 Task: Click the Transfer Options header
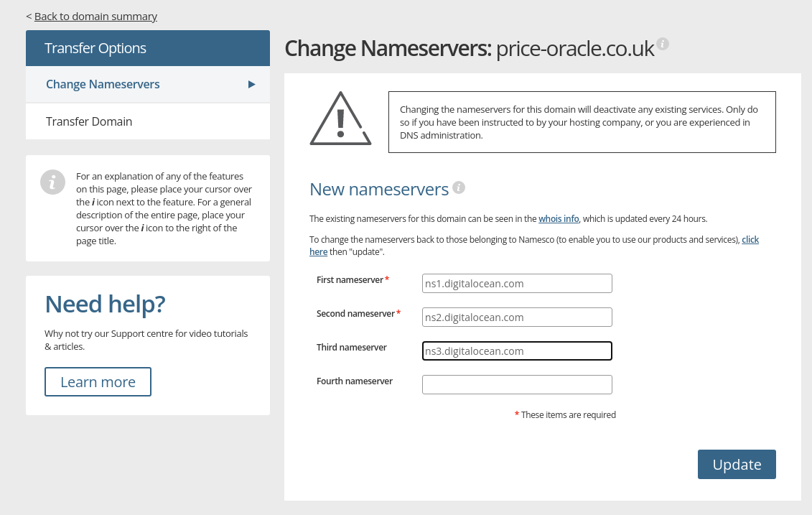(x=148, y=48)
